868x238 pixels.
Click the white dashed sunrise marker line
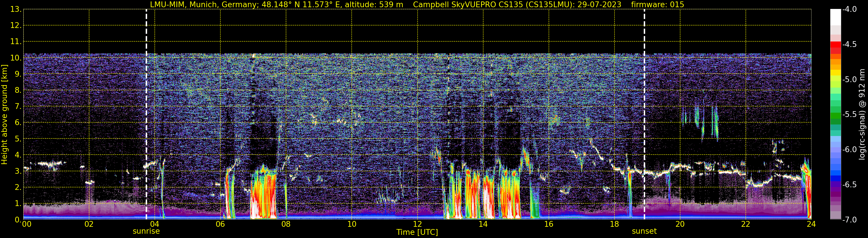pyautogui.click(x=146, y=115)
